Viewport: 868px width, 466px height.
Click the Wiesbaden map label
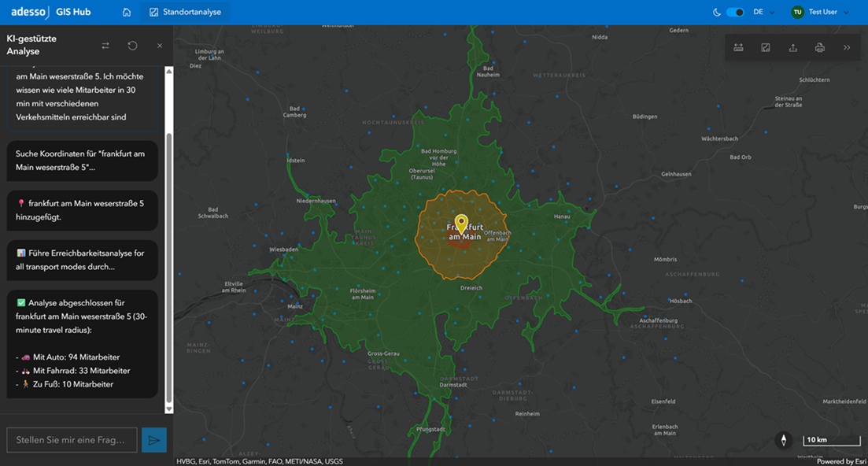coord(284,250)
